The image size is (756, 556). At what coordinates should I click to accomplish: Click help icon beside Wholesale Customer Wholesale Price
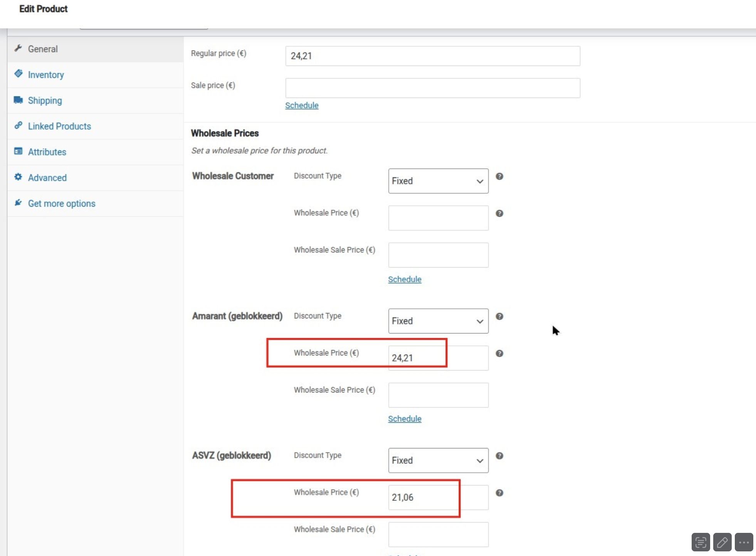click(499, 213)
